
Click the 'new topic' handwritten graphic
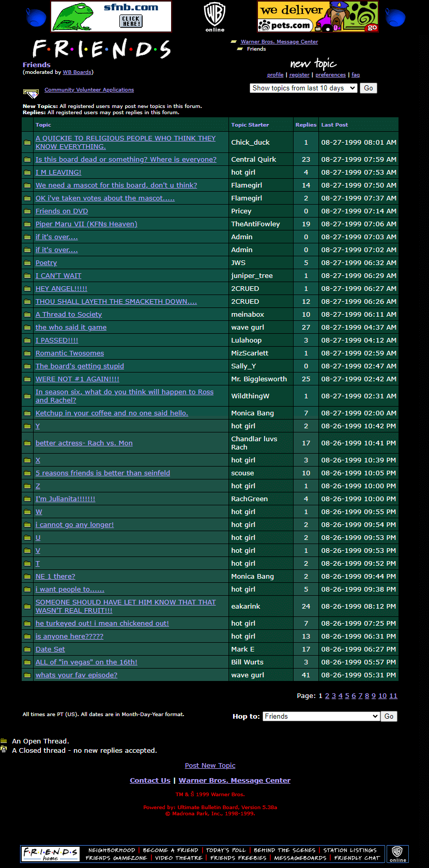click(x=313, y=64)
